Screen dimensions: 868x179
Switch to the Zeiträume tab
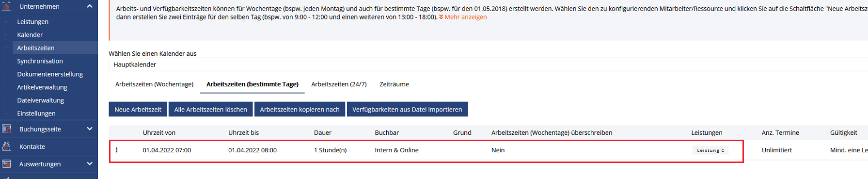[x=394, y=84]
